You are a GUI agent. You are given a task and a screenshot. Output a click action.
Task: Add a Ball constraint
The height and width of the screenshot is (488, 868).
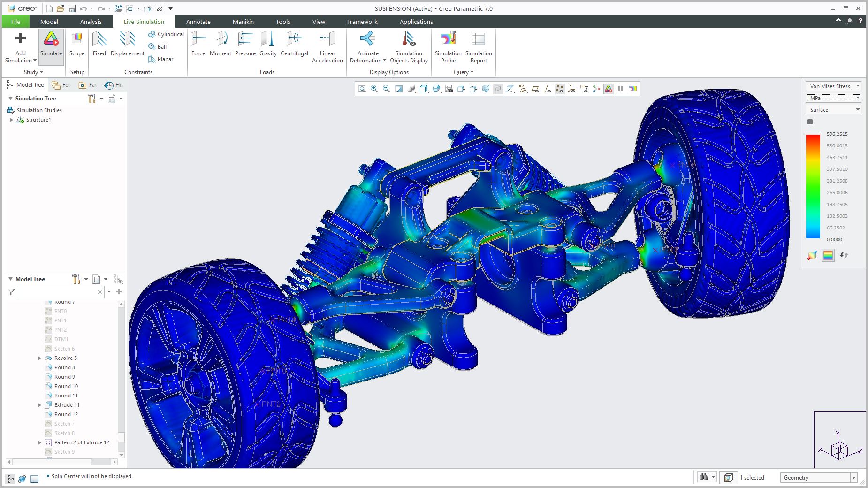pyautogui.click(x=158, y=46)
